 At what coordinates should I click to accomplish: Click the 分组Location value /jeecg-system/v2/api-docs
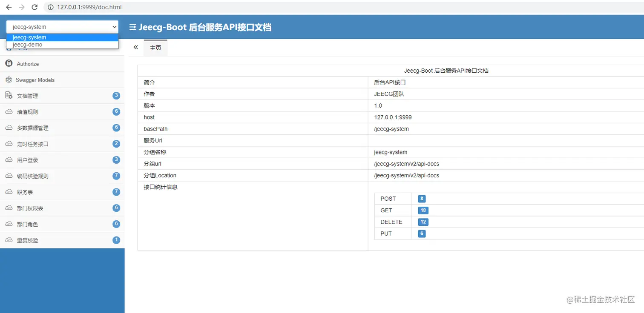(x=406, y=175)
